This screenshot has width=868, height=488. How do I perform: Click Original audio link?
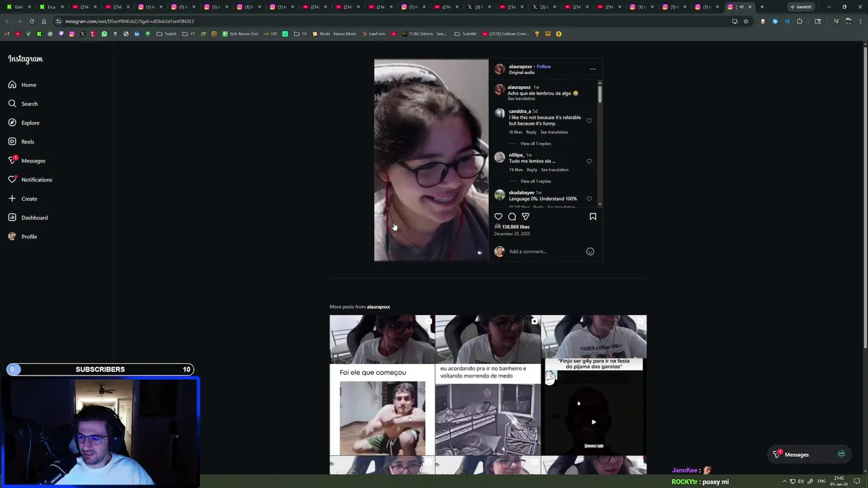(x=521, y=73)
